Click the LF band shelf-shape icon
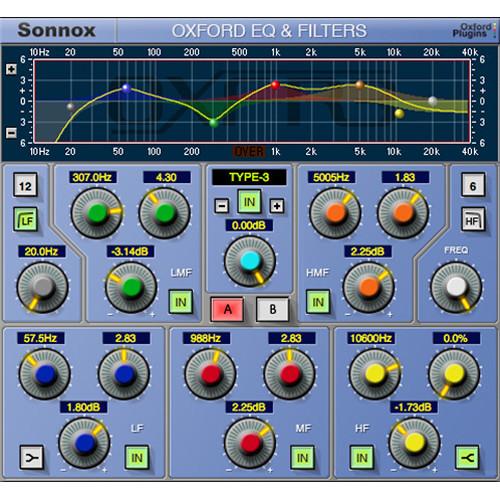 pos(31,457)
